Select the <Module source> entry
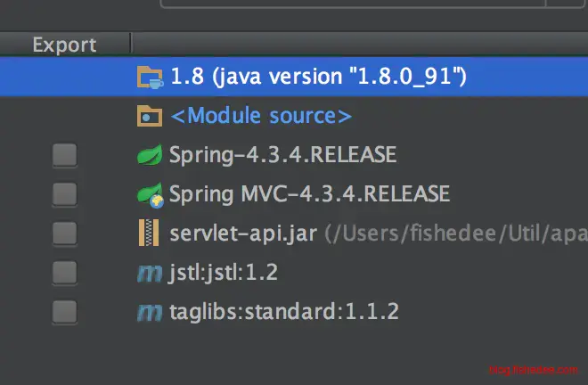588x385 pixels. (261, 116)
